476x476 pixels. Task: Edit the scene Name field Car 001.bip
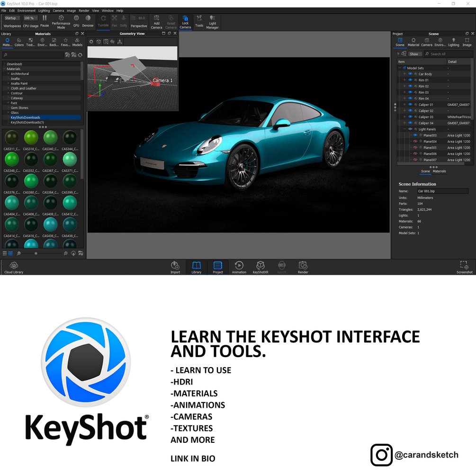(442, 191)
